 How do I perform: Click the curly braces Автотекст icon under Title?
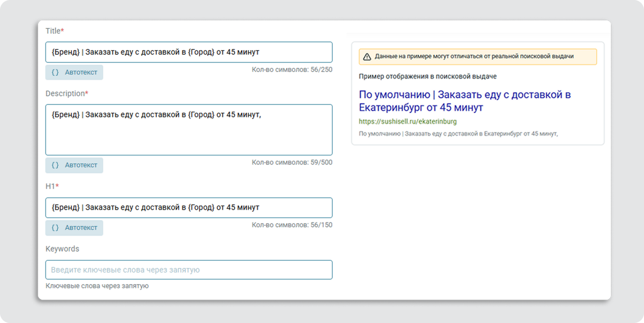[55, 72]
